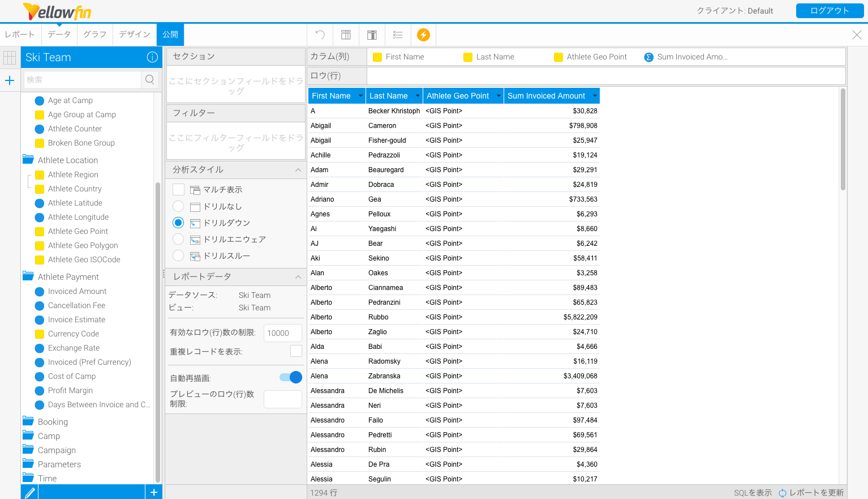Click the Ski Team info icon
Viewport: 868px width, 499px height.
click(x=152, y=57)
